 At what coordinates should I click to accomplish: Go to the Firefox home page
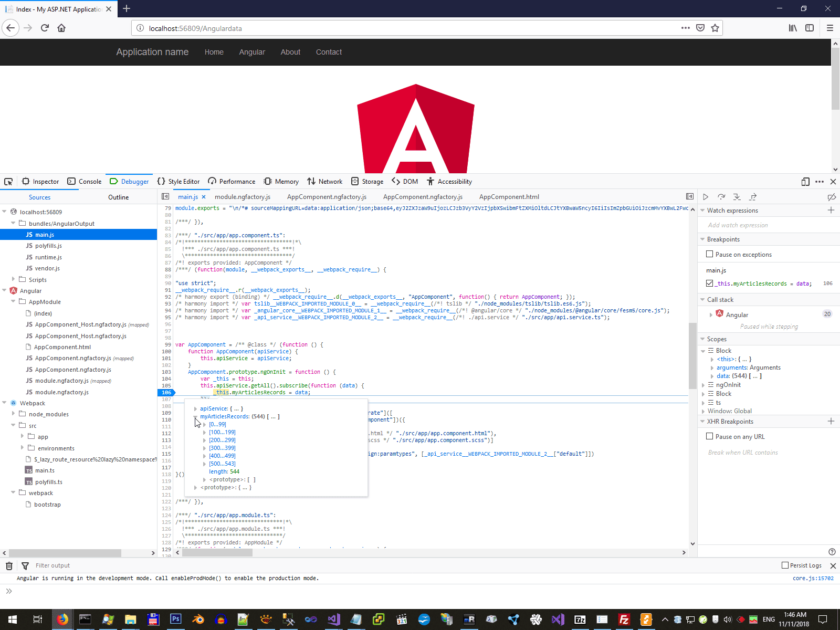click(61, 28)
